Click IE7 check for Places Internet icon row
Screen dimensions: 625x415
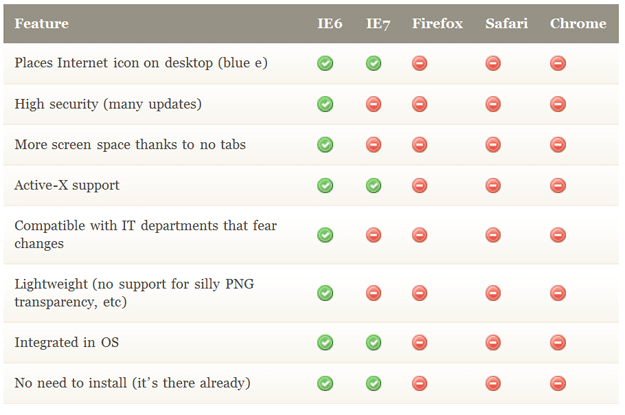coord(374,63)
